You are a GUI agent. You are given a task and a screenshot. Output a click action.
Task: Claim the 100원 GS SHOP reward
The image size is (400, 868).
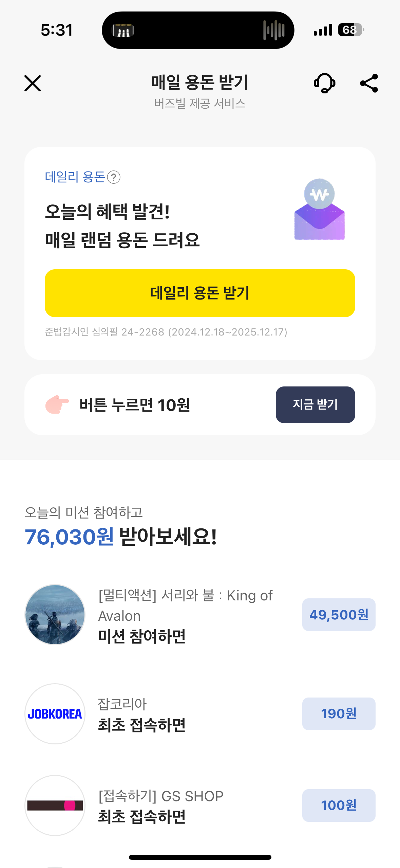339,805
